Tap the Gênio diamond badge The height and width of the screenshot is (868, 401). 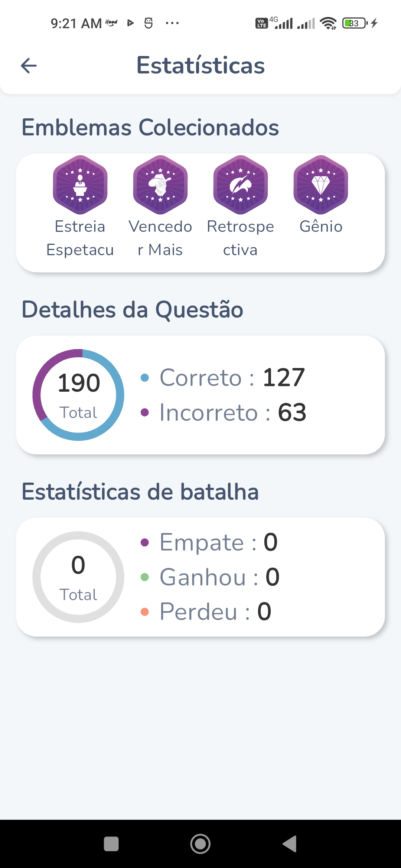320,185
